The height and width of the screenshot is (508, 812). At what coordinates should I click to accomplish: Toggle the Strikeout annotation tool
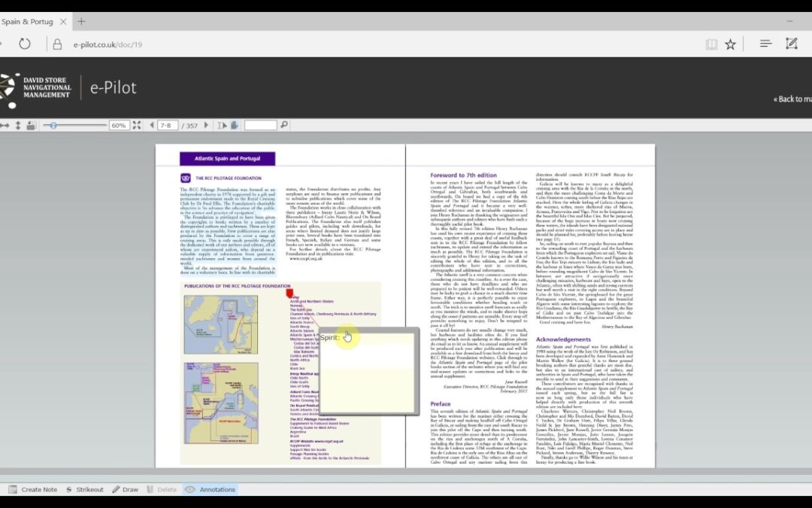85,489
